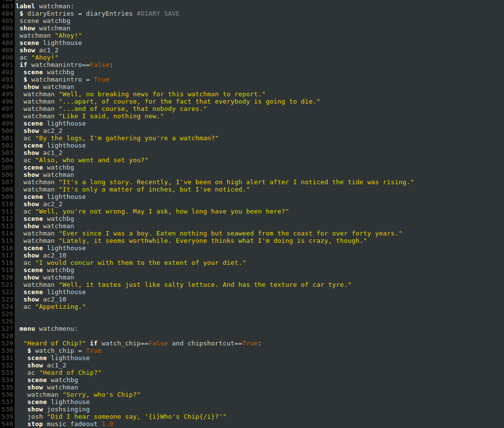Click the "It's a long story" dialogue line
504x428 pixels.
(x=219, y=182)
